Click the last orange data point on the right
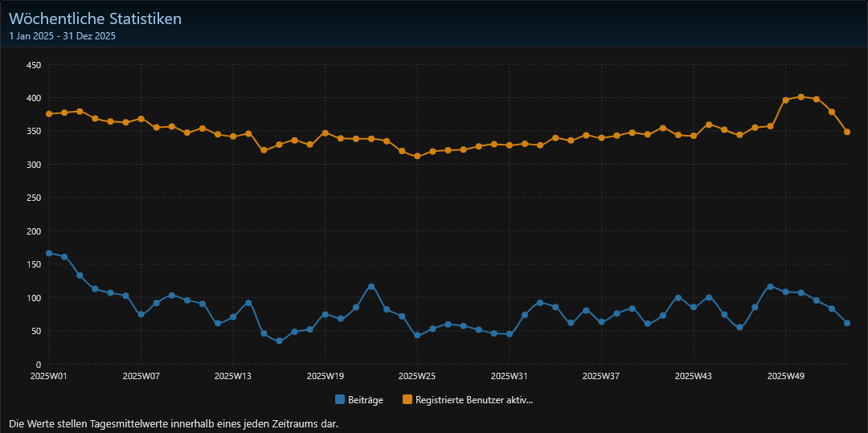This screenshot has height=433, width=868. click(847, 132)
